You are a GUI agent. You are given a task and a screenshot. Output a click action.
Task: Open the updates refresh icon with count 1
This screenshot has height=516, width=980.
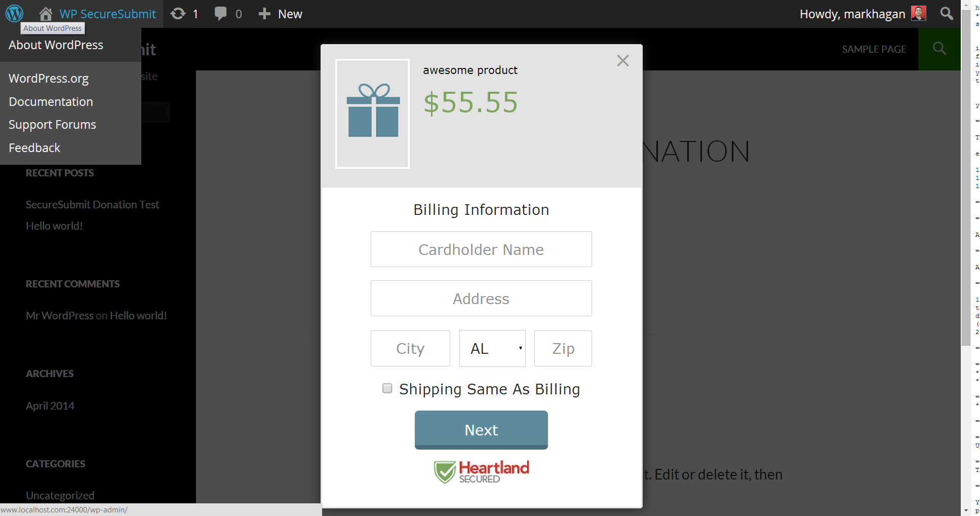[x=178, y=14]
